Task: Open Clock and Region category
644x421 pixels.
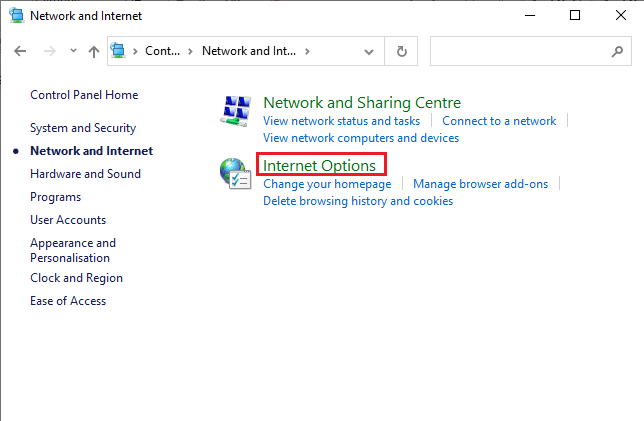Action: coord(76,278)
